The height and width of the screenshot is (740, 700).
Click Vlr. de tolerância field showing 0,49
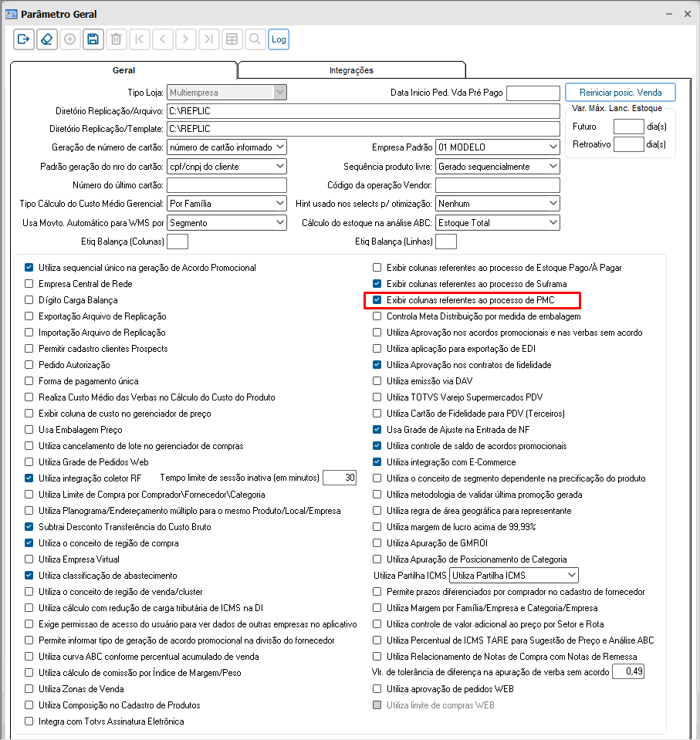coord(627,671)
